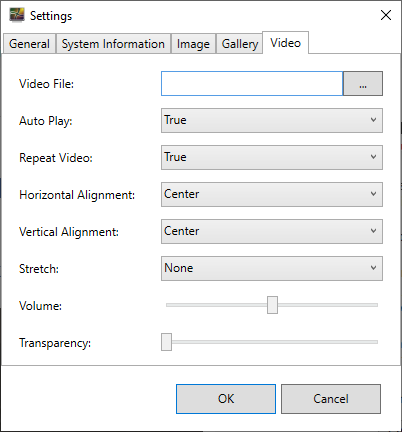The height and width of the screenshot is (432, 402).
Task: Confirm settings with OK button
Action: tap(226, 399)
